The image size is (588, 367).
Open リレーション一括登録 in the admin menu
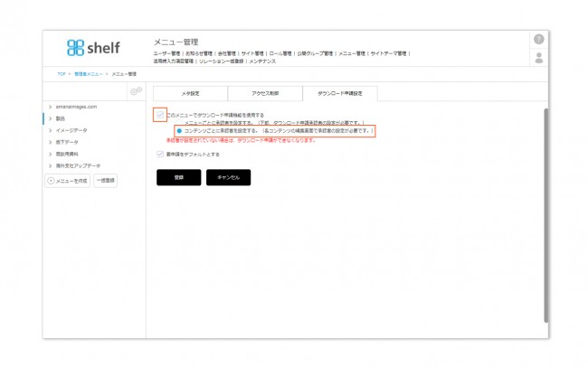(x=222, y=61)
